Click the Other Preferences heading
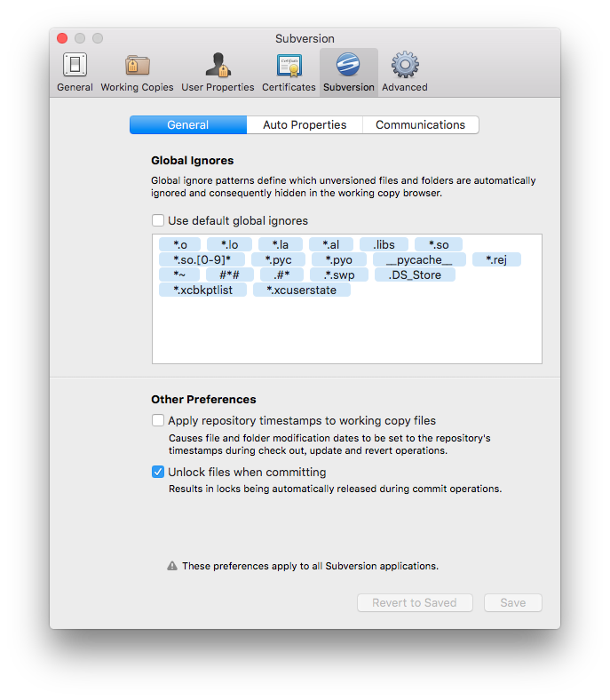 (203, 400)
